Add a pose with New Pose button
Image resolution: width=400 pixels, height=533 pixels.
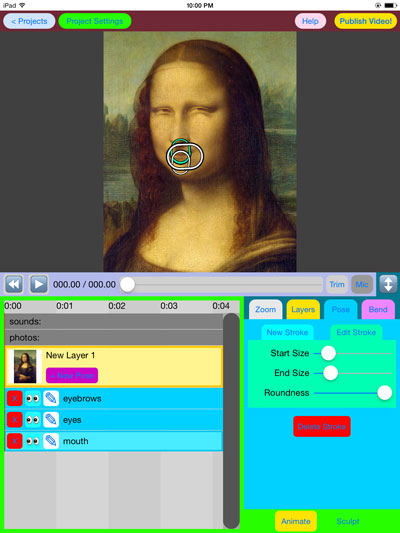point(72,375)
